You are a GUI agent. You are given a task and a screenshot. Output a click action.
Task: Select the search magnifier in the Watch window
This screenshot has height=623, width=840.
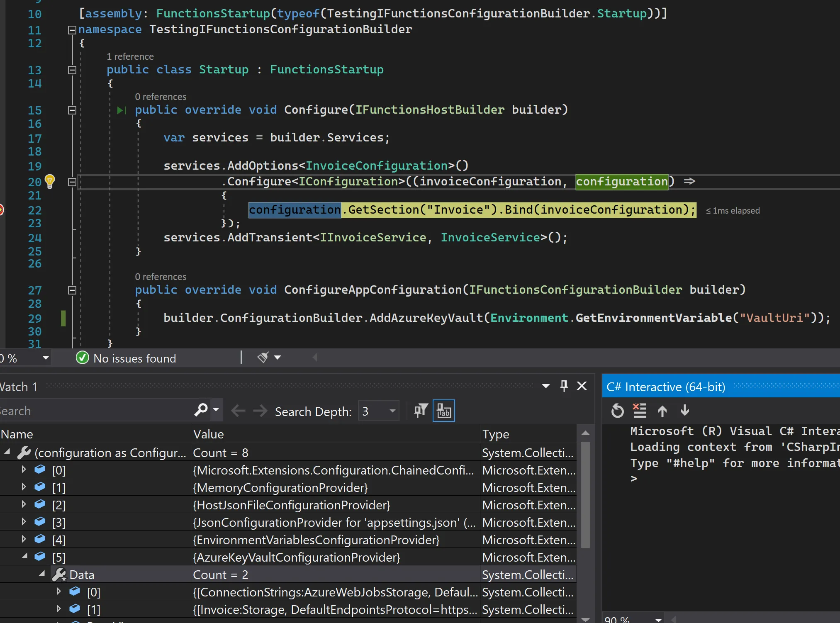coord(201,410)
